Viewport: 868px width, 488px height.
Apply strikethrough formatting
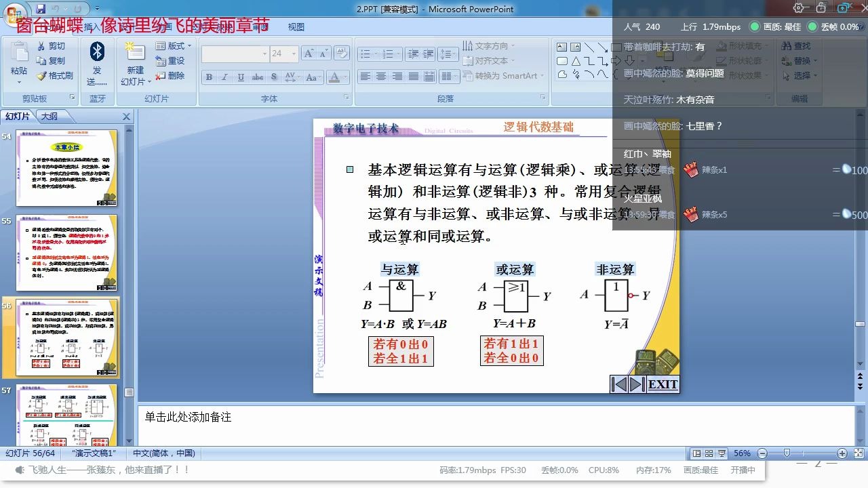coord(258,77)
